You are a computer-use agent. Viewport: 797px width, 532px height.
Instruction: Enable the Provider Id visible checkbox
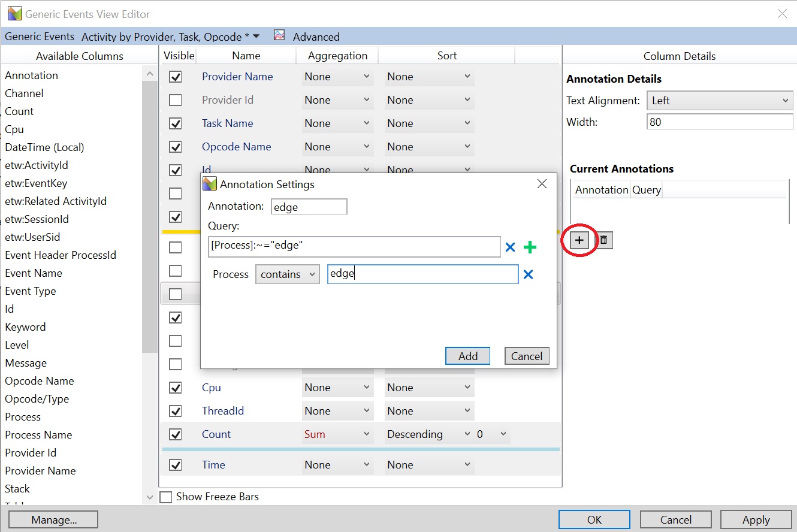(x=176, y=100)
